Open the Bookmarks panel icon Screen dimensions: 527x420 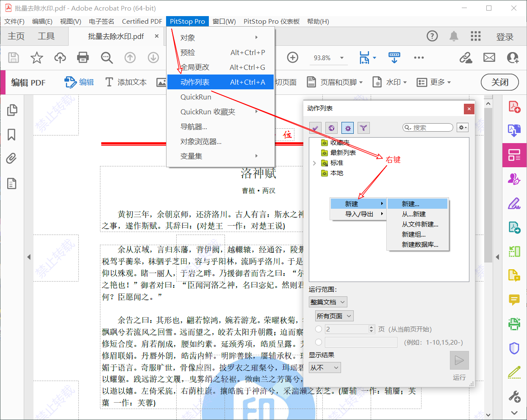11,135
